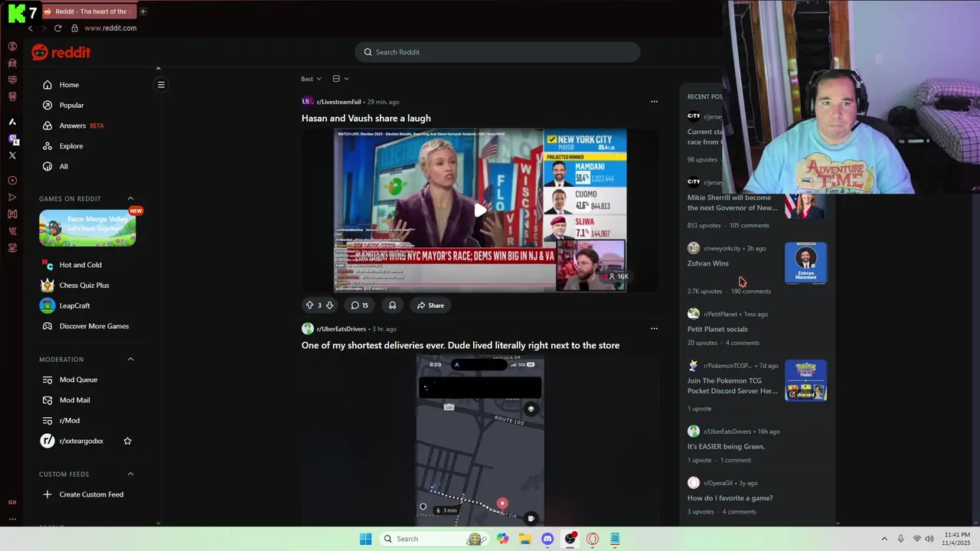Switch to Opera browser in taskbar
The width and height of the screenshot is (980, 551).
tap(593, 539)
